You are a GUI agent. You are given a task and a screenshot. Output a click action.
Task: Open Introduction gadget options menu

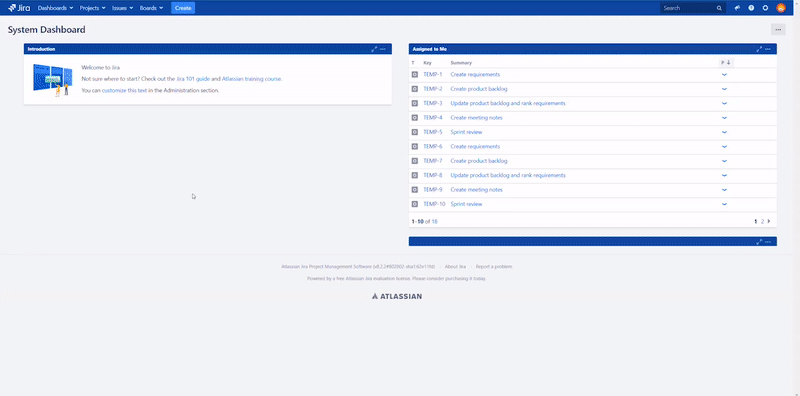click(x=383, y=49)
